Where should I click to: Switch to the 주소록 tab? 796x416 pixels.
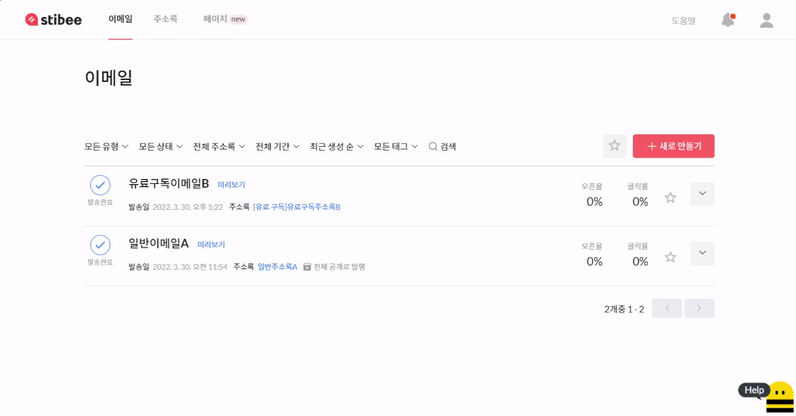coord(165,19)
